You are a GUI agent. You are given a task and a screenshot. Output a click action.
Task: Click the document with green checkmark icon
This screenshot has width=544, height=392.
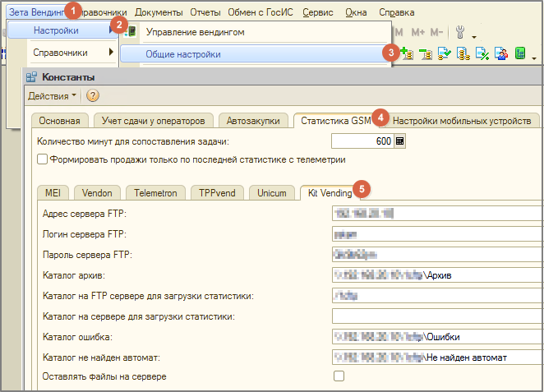[445, 53]
